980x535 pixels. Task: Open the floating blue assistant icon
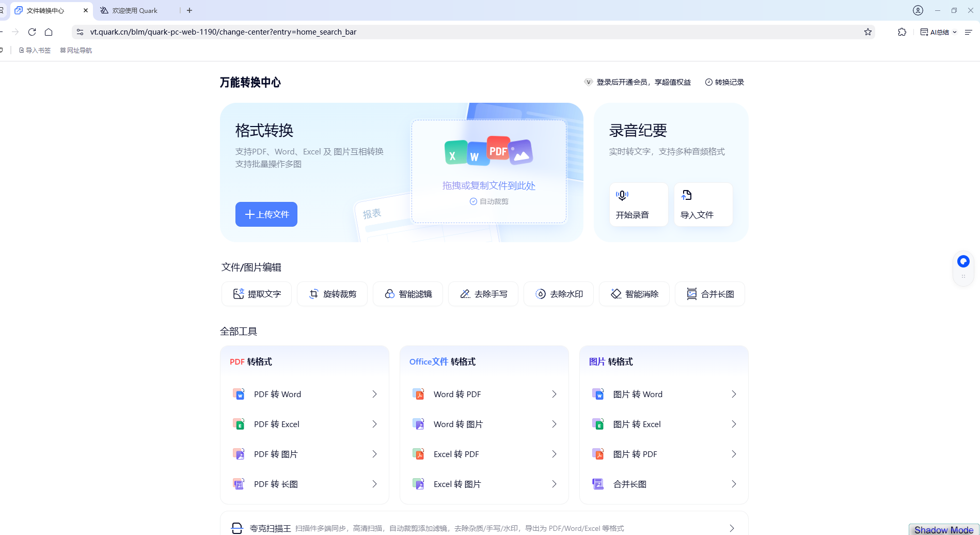tap(963, 261)
